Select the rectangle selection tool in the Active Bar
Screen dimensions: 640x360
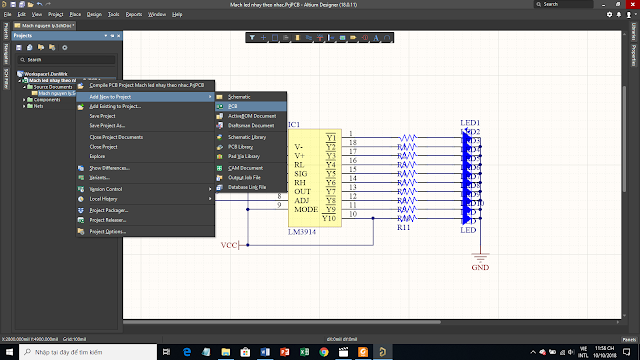(x=275, y=38)
